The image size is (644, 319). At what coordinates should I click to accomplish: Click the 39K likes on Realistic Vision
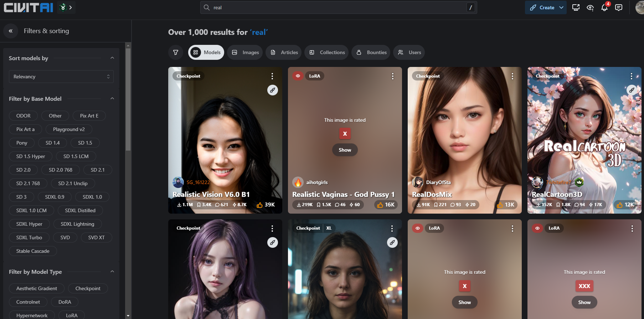[x=266, y=205]
